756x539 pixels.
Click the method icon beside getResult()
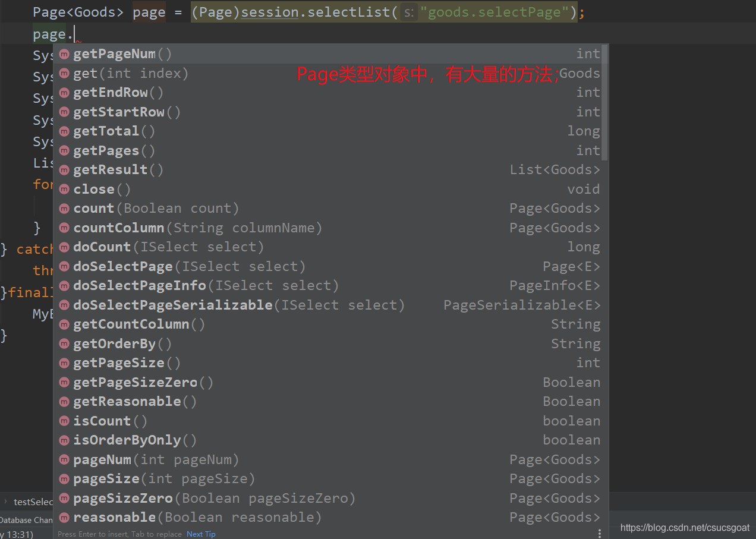pyautogui.click(x=64, y=169)
